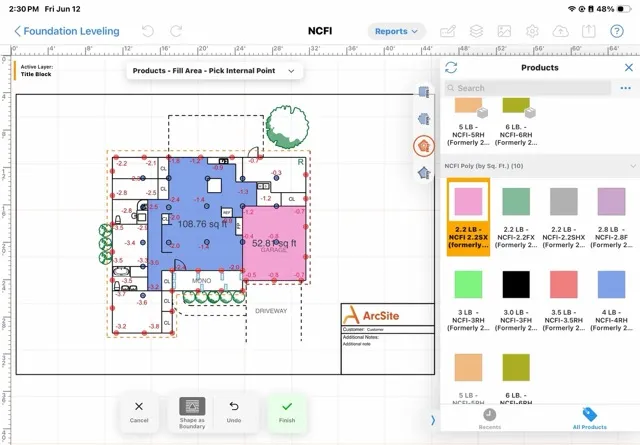Select the gray 2.2 LB NCFI-2.2SHX product
This screenshot has height=445, width=640.
click(564, 218)
